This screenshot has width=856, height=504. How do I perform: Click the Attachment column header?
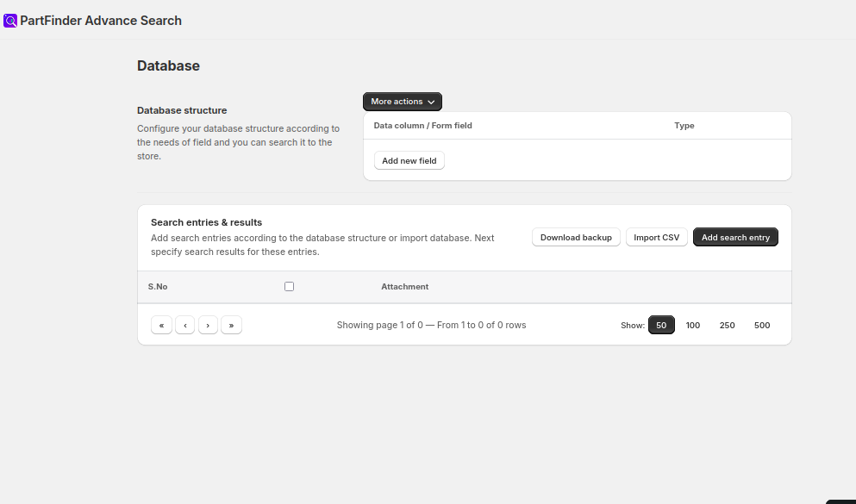404,287
